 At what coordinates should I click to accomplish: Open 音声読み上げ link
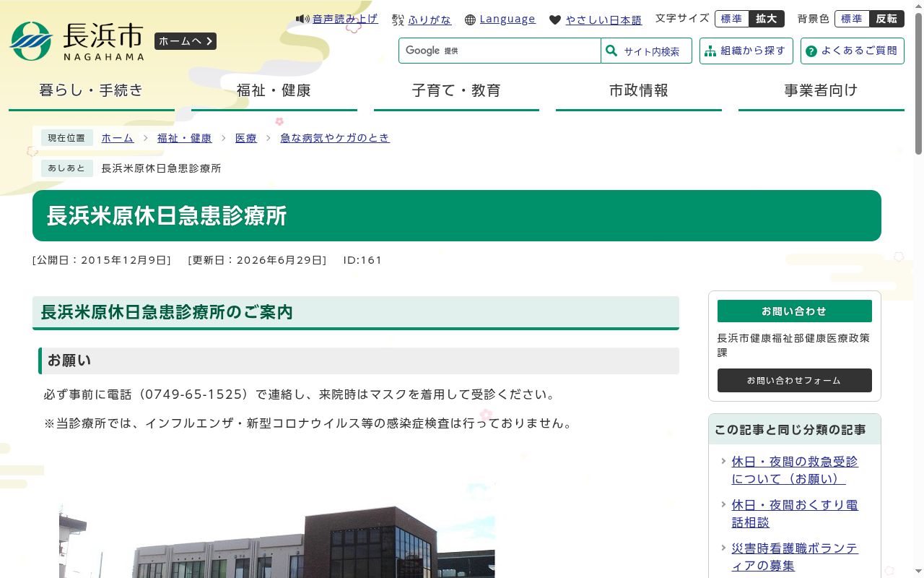click(345, 19)
